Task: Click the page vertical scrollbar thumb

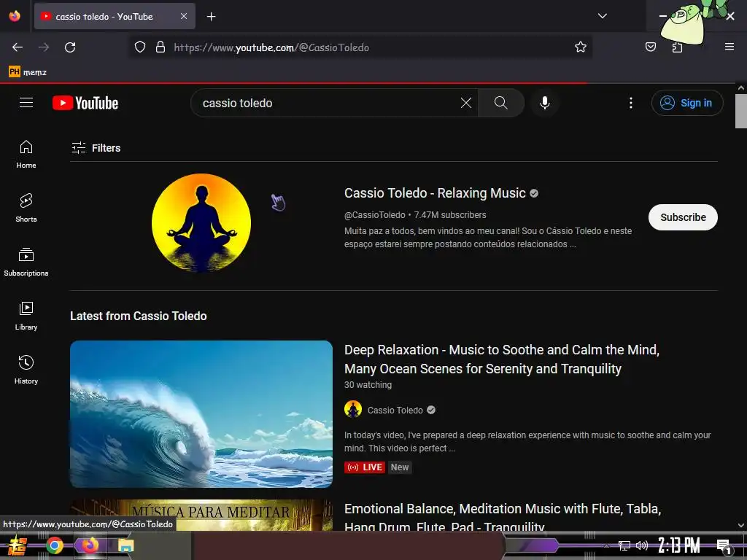Action: (740, 112)
